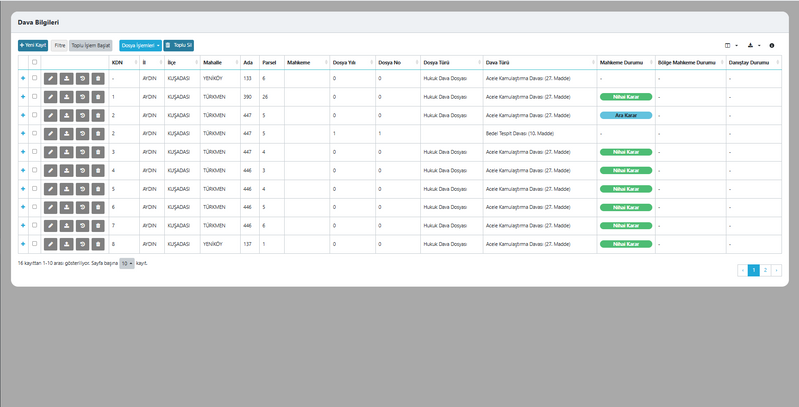Open the Dosya İşlemleri dropdown
Viewport: 799px width, 407px height.
click(x=139, y=45)
